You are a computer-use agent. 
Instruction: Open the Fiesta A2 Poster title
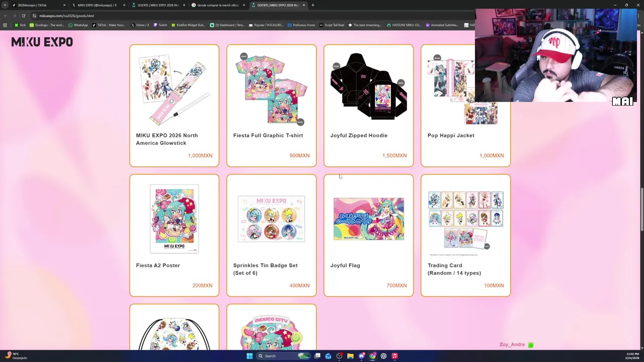(x=157, y=265)
